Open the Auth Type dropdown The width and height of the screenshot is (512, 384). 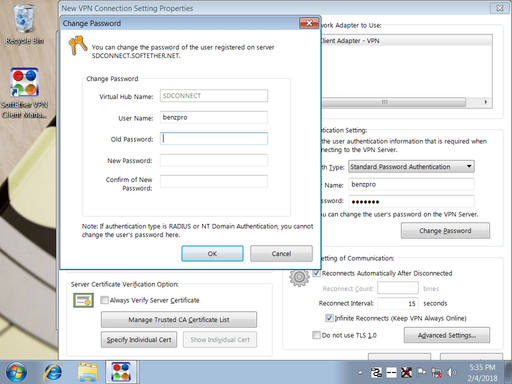(x=411, y=166)
